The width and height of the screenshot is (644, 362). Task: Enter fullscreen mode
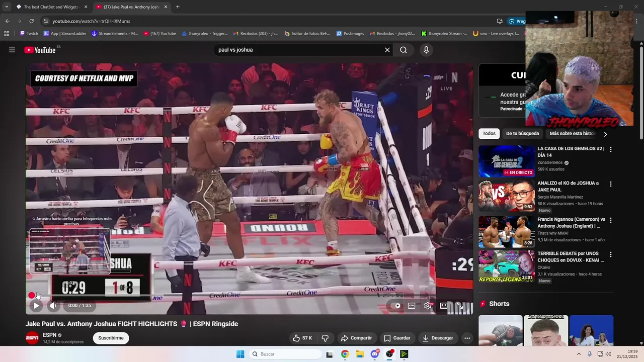(x=460, y=305)
